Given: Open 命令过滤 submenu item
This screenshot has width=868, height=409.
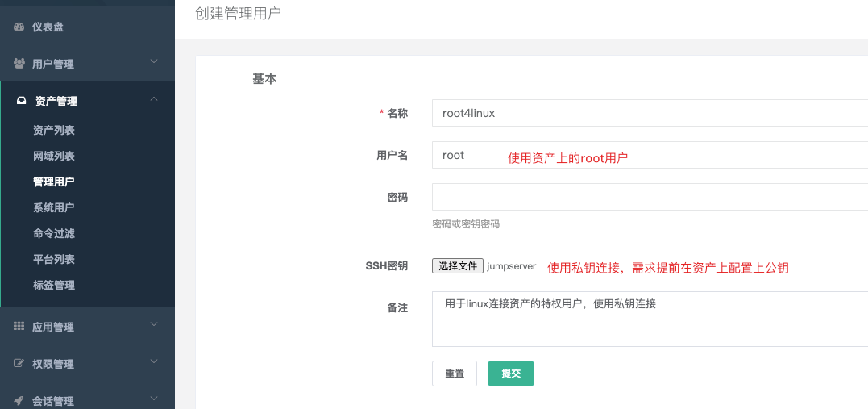Looking at the screenshot, I should [54, 233].
